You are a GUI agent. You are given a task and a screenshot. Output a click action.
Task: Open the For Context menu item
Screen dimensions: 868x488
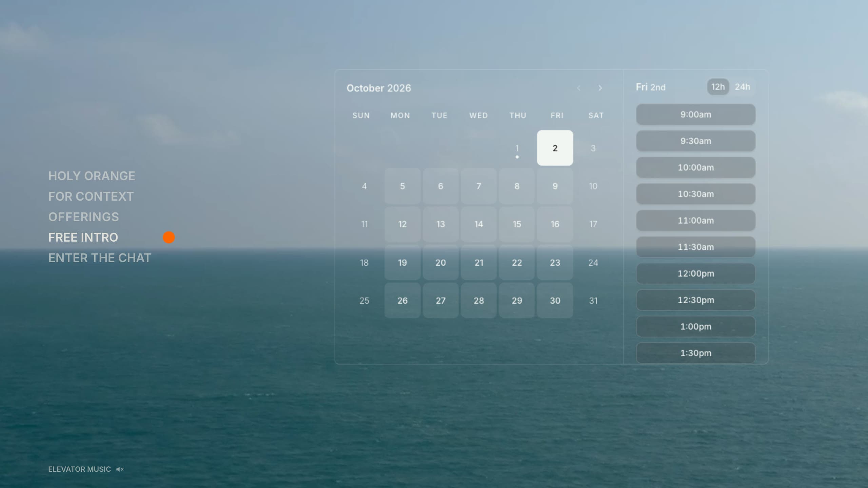coord(91,197)
